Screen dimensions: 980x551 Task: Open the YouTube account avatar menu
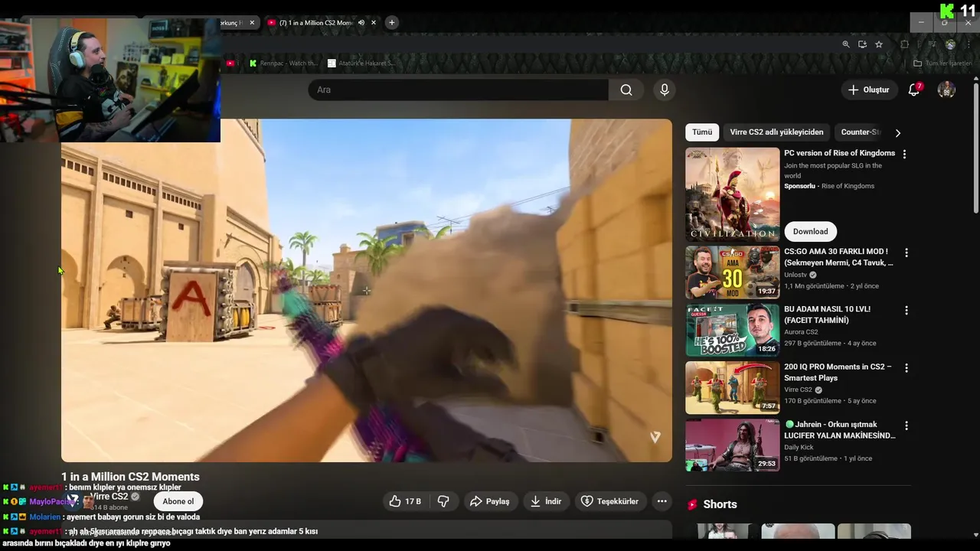[946, 90]
